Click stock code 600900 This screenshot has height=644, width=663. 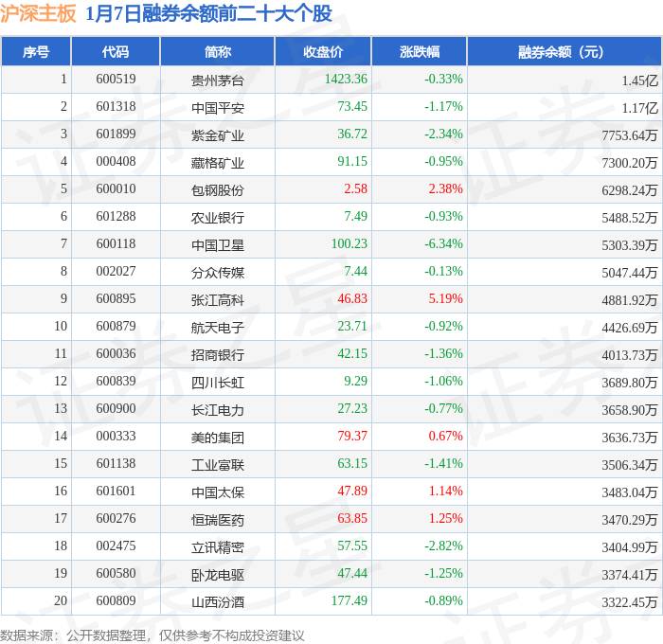(x=116, y=408)
